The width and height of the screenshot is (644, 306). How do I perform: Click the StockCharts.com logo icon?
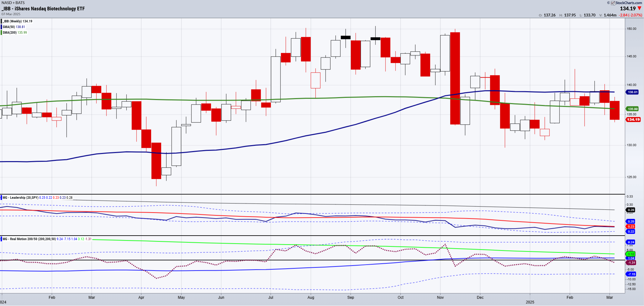click(x=613, y=3)
